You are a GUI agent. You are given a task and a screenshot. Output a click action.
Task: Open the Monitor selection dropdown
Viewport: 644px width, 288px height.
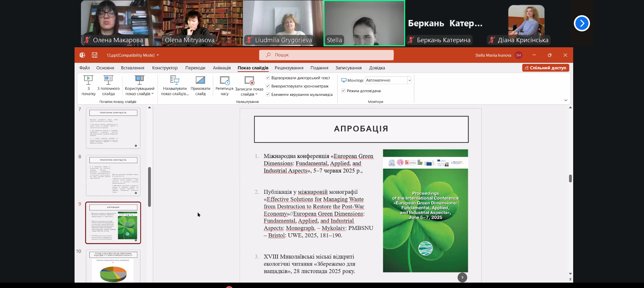[409, 80]
